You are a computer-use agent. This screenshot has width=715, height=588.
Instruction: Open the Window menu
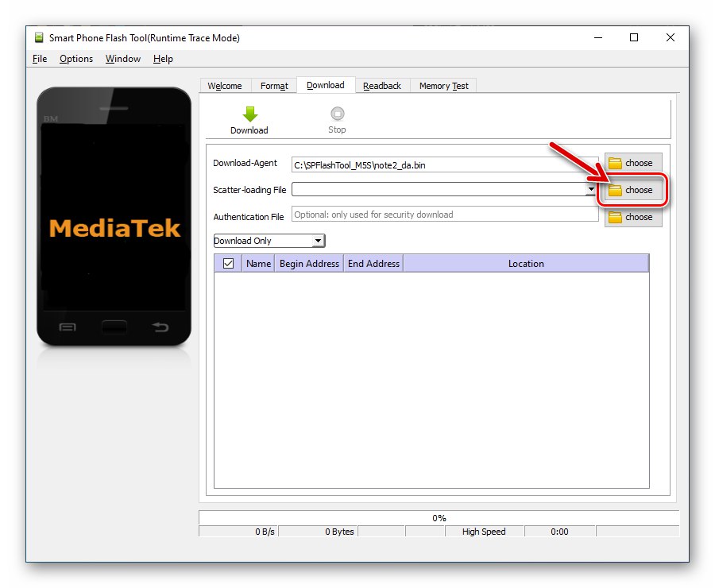coord(123,59)
